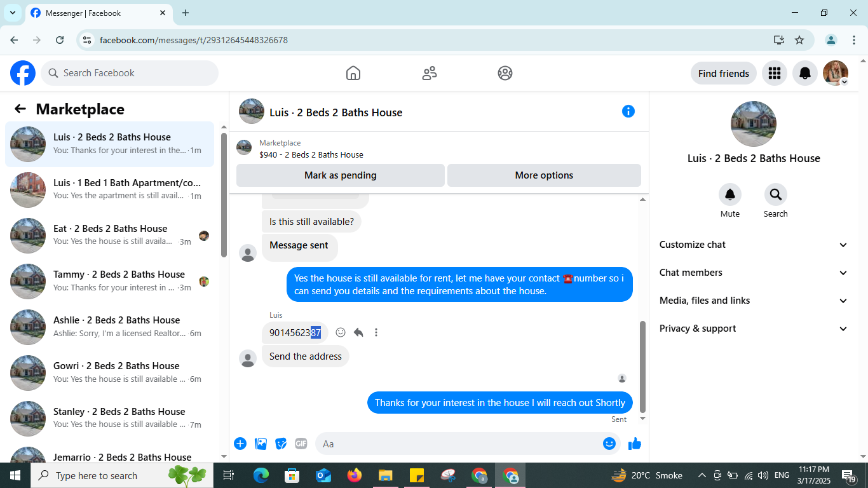Image resolution: width=868 pixels, height=488 pixels.
Task: Open Firefox from the taskbar
Action: pyautogui.click(x=355, y=475)
